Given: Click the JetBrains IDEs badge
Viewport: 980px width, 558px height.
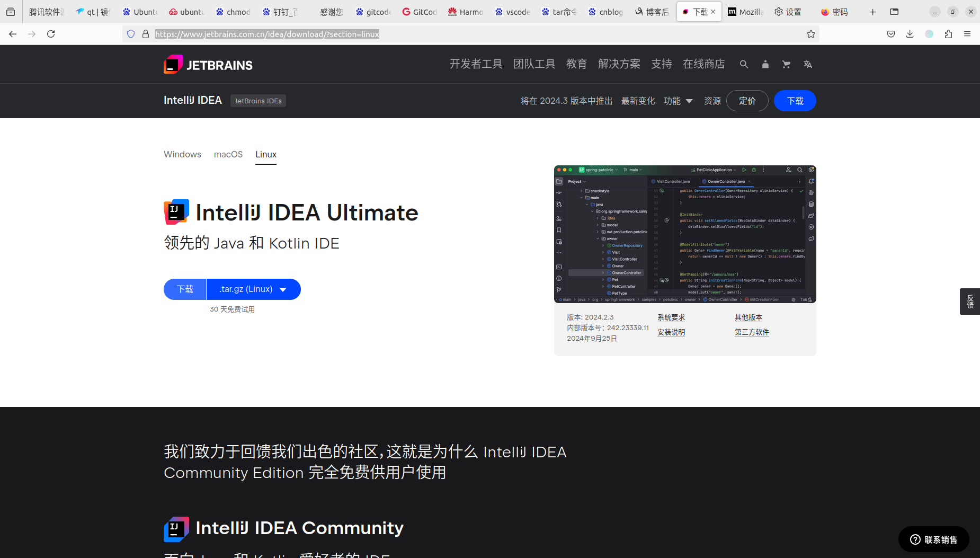Looking at the screenshot, I should click(x=258, y=101).
